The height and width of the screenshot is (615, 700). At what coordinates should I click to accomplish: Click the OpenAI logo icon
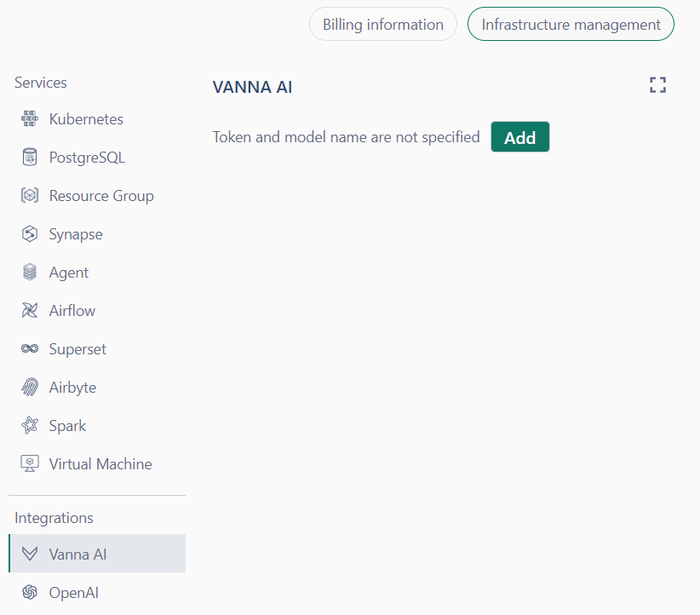pyautogui.click(x=30, y=592)
